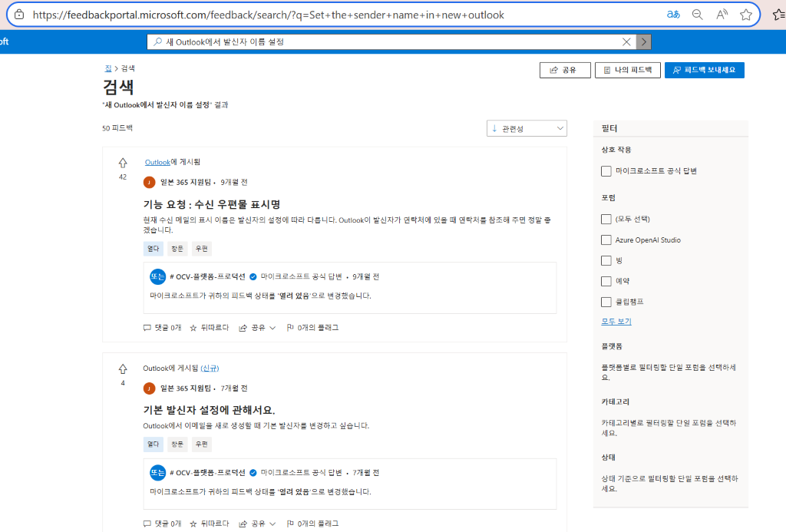786x532 pixels.
Task: Click the (신규) link on second post
Action: tap(210, 368)
